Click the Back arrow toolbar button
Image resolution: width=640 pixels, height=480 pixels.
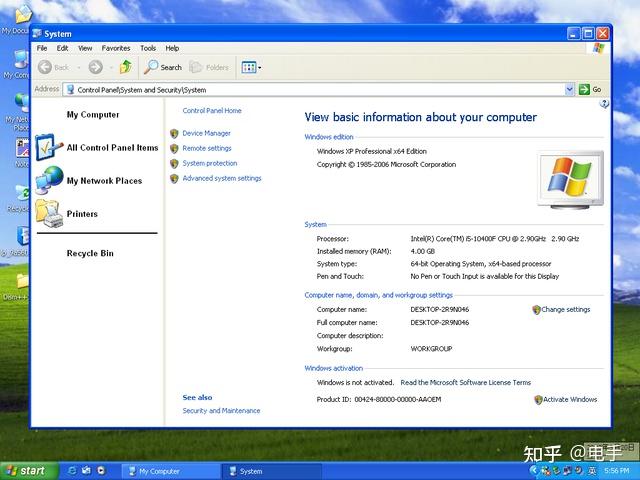coord(45,67)
